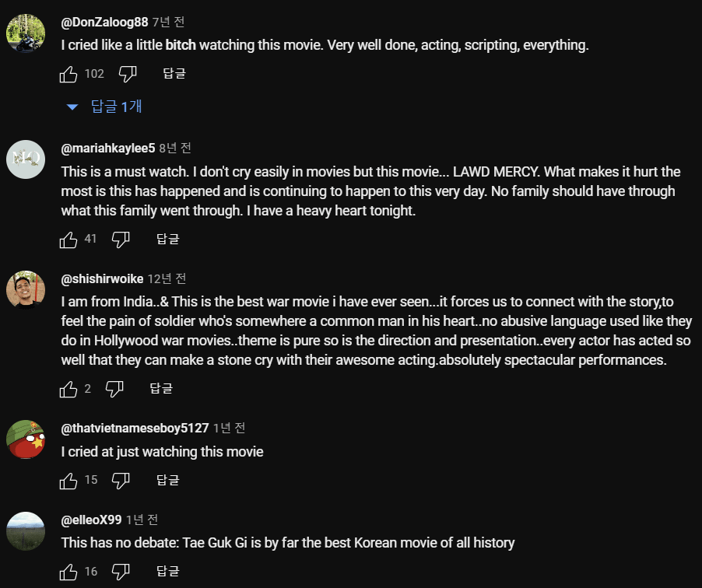Viewport: 702px width, 588px height.
Task: Like the @mariahkaylee5 comment
Action: point(68,239)
